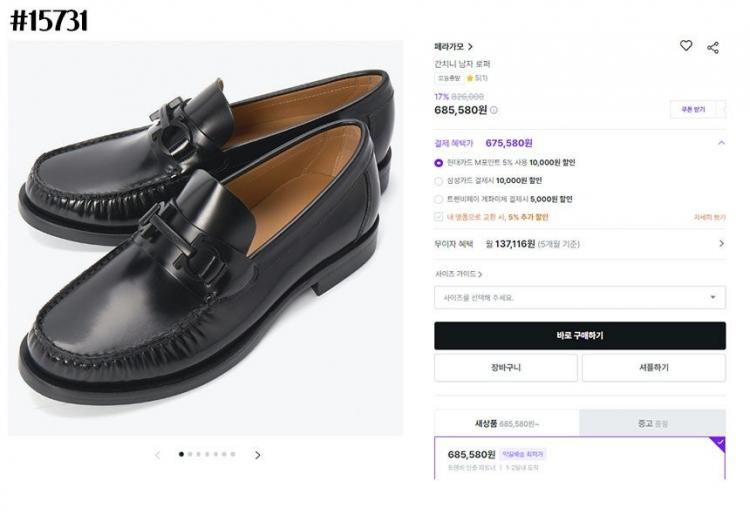Screen dimensions: 750x528
Task: Switch to the 새상품 tab
Action: pos(506,423)
